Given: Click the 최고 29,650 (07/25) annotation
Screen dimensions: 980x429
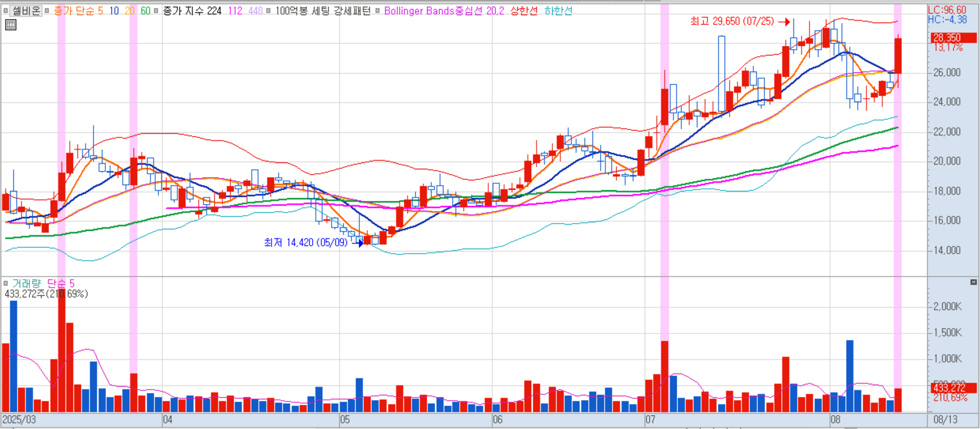Looking at the screenshot, I should pos(732,21).
